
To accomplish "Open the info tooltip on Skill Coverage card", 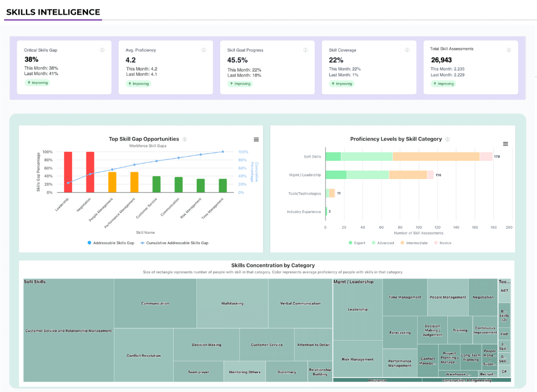I will pyautogui.click(x=408, y=50).
